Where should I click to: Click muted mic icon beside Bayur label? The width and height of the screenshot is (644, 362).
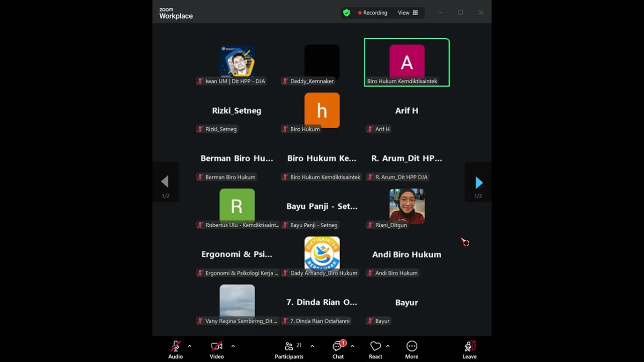tap(370, 321)
